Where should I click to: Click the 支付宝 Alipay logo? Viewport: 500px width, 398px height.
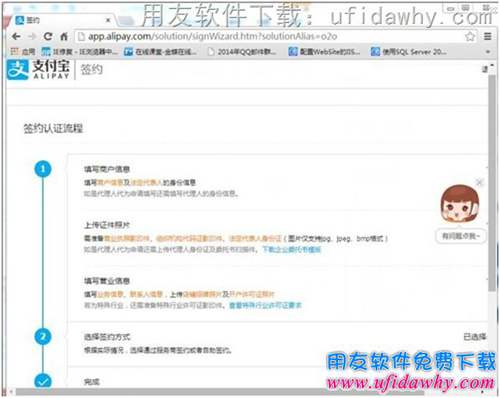[x=38, y=70]
